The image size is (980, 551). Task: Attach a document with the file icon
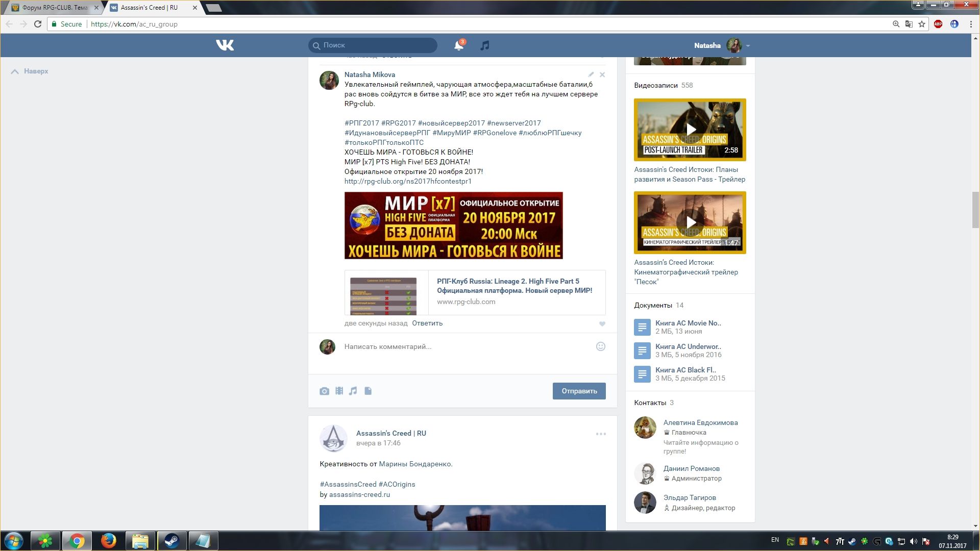[368, 391]
